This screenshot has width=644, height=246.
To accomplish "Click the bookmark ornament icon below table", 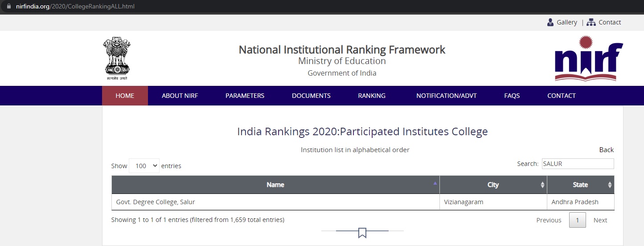I will pos(362,232).
